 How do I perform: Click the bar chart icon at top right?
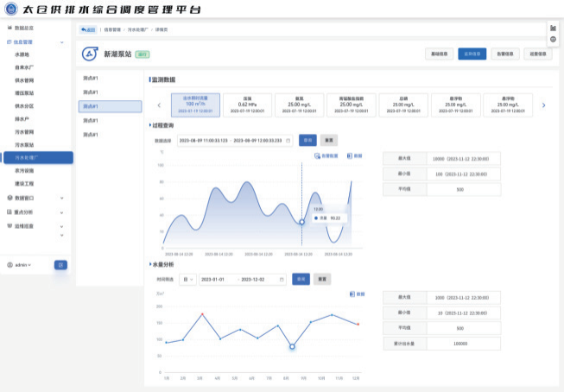554,28
